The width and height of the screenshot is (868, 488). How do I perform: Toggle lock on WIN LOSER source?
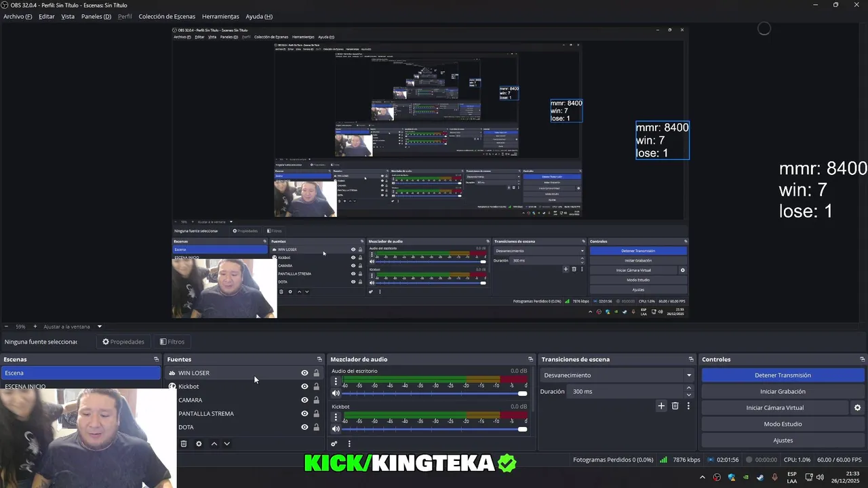[x=316, y=373]
